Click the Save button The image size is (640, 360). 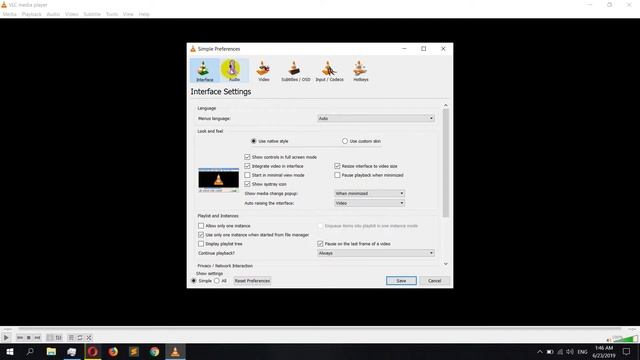(x=401, y=281)
